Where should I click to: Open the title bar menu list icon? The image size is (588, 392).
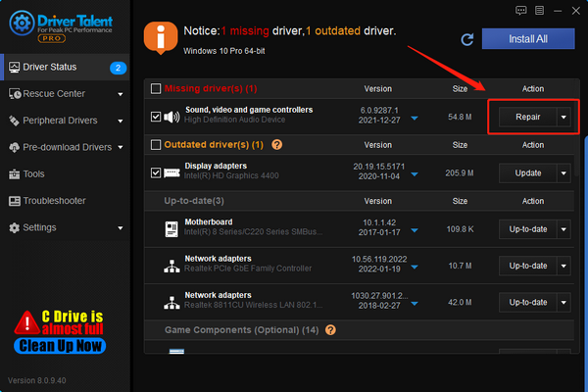pos(539,11)
